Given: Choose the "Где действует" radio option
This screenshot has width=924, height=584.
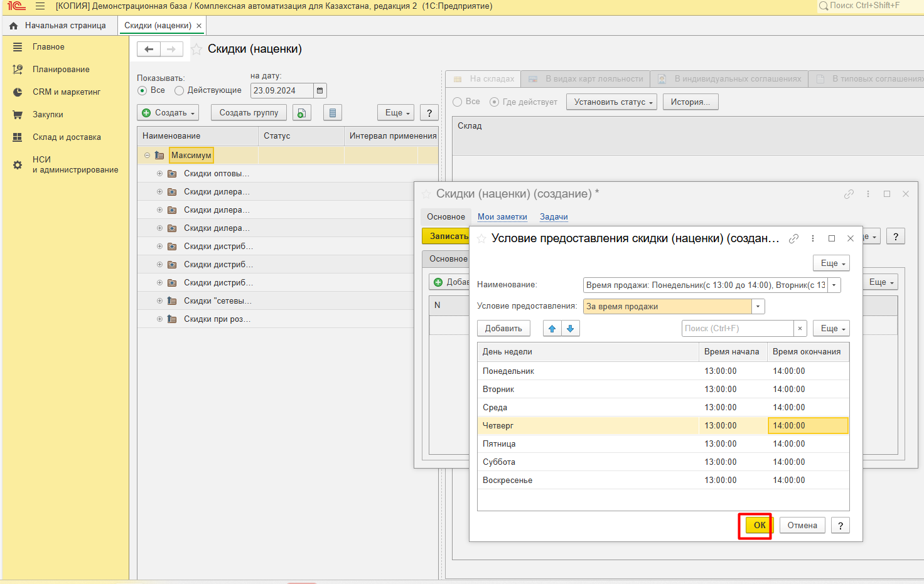Looking at the screenshot, I should click(495, 102).
